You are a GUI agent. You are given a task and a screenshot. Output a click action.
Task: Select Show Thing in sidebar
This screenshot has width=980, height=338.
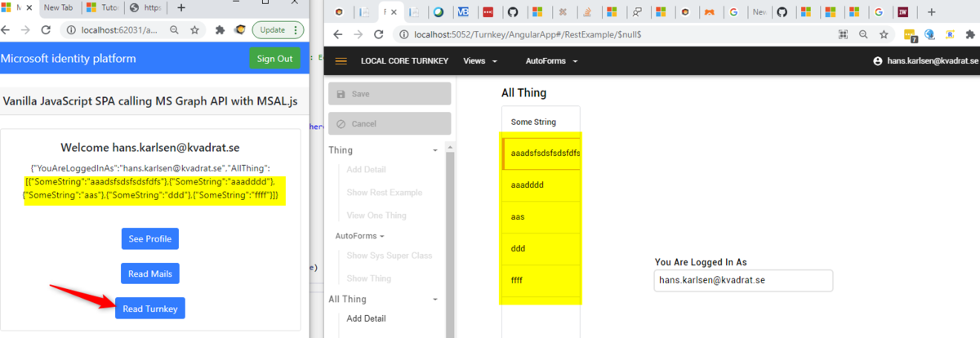coord(368,279)
